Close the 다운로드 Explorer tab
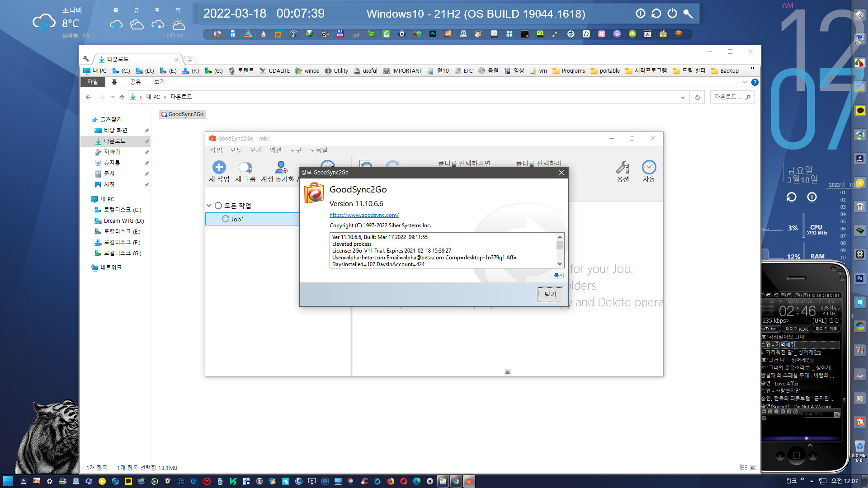This screenshot has height=488, width=868. click(x=176, y=60)
